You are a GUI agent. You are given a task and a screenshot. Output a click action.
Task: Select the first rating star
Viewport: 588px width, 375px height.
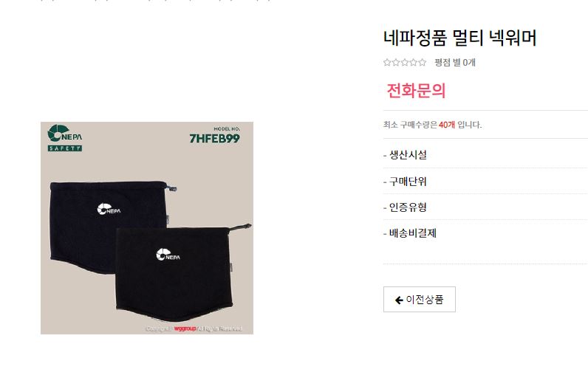(x=387, y=63)
